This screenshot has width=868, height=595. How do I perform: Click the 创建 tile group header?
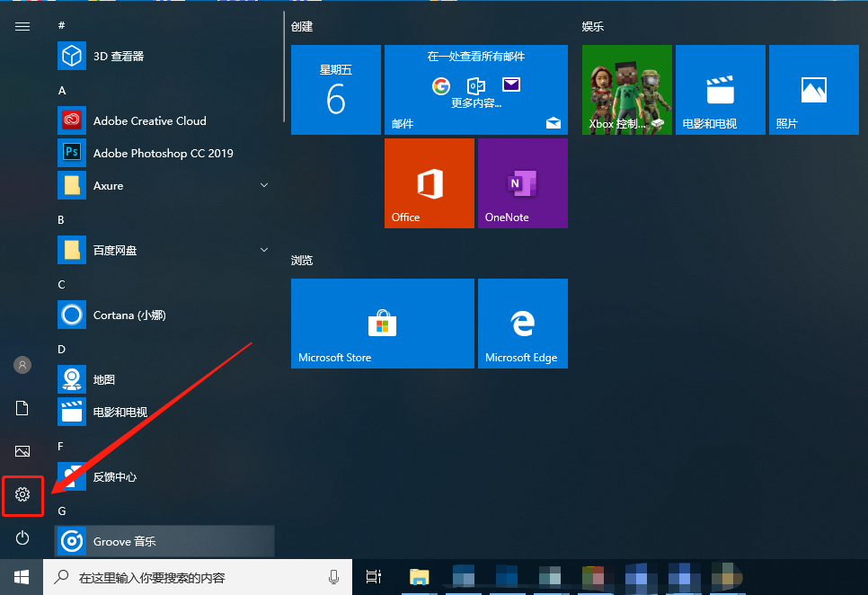coord(302,27)
